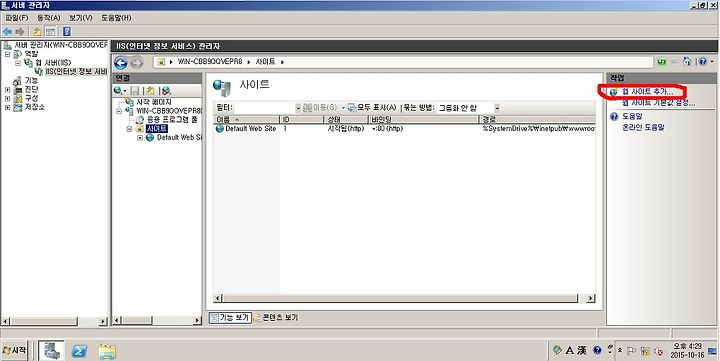
Task: Click 온라인 도움말 link
Action: [643, 127]
